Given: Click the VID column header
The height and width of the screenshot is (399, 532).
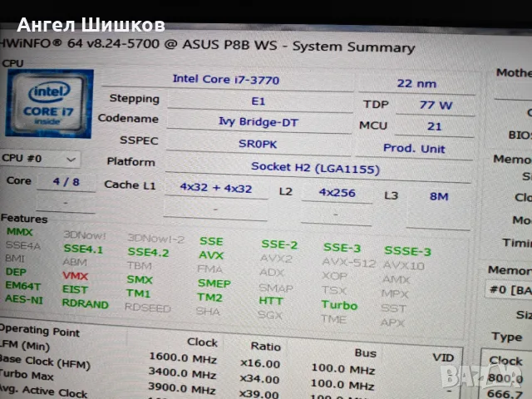Looking at the screenshot, I should click(x=443, y=357).
